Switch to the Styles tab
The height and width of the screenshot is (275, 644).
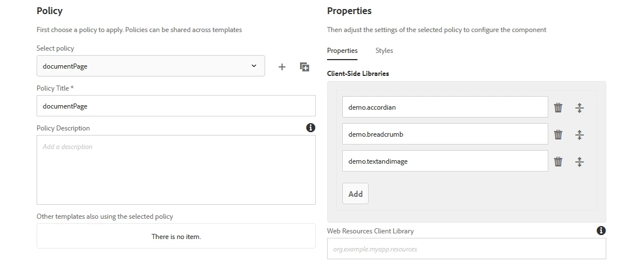tap(384, 51)
